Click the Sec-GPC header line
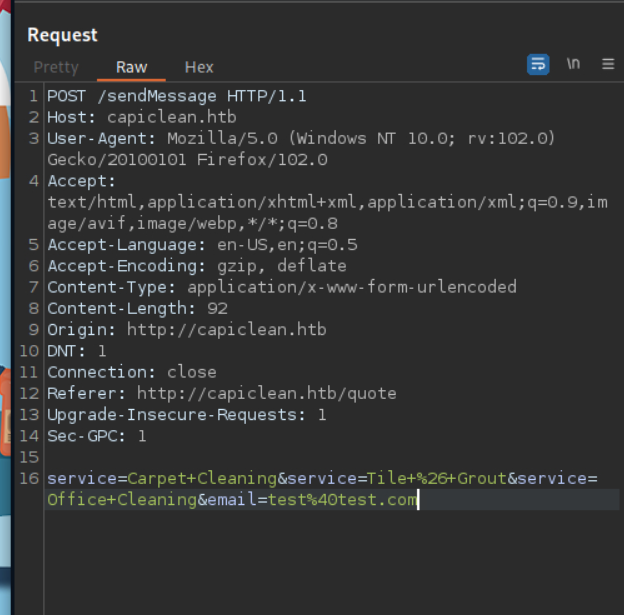The image size is (624, 615). click(96, 435)
